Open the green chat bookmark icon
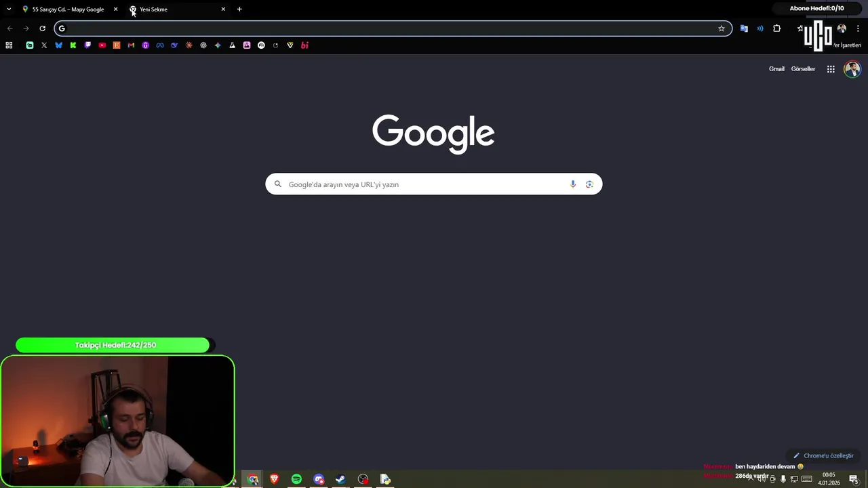 pos(30,45)
